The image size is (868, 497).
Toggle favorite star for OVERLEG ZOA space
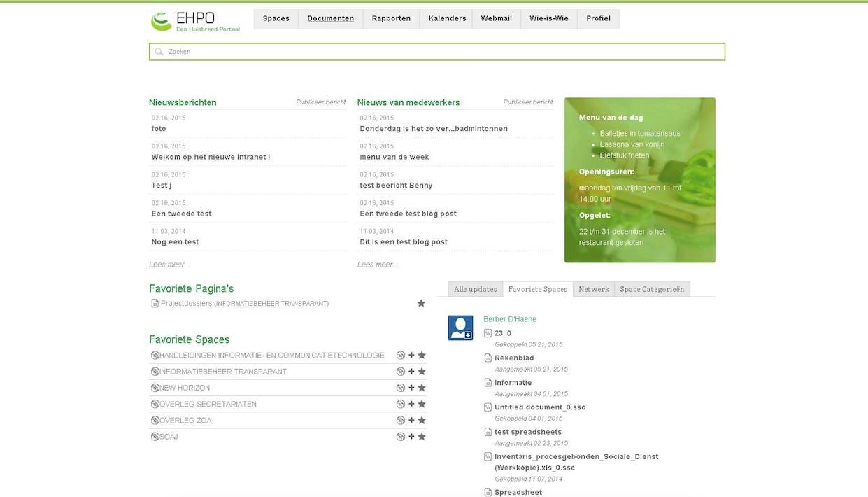(422, 421)
